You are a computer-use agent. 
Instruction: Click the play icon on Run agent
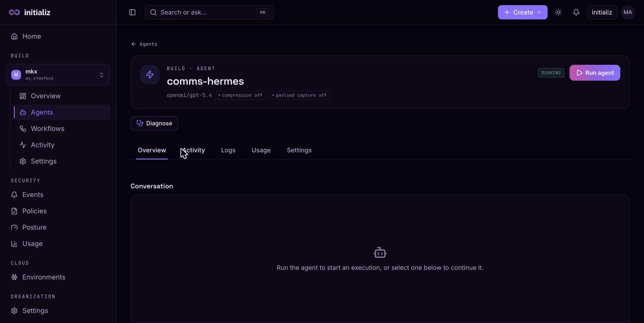point(580,73)
